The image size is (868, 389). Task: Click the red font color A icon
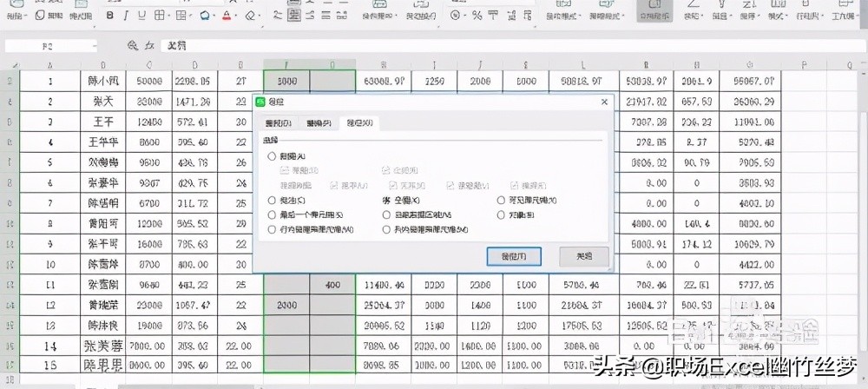(227, 16)
